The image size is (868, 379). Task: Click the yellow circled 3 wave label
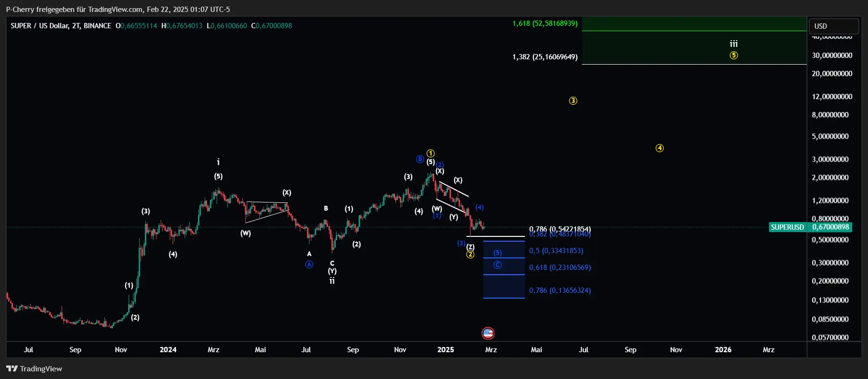click(573, 100)
